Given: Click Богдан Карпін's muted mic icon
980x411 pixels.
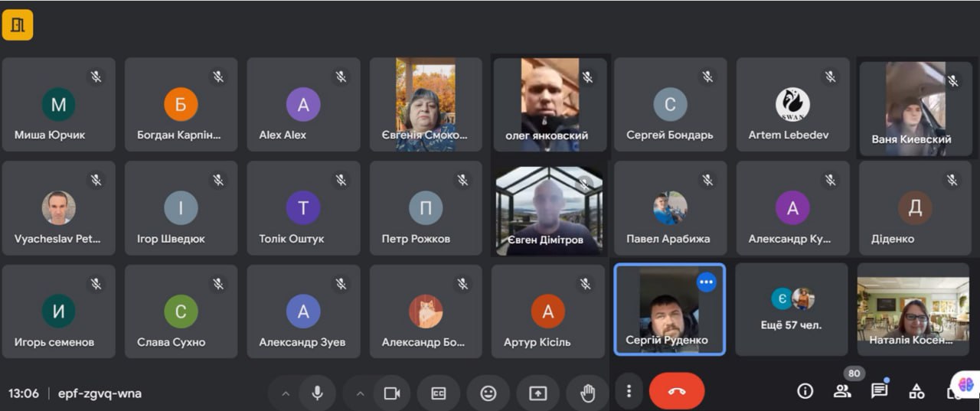Looking at the screenshot, I should 218,77.
